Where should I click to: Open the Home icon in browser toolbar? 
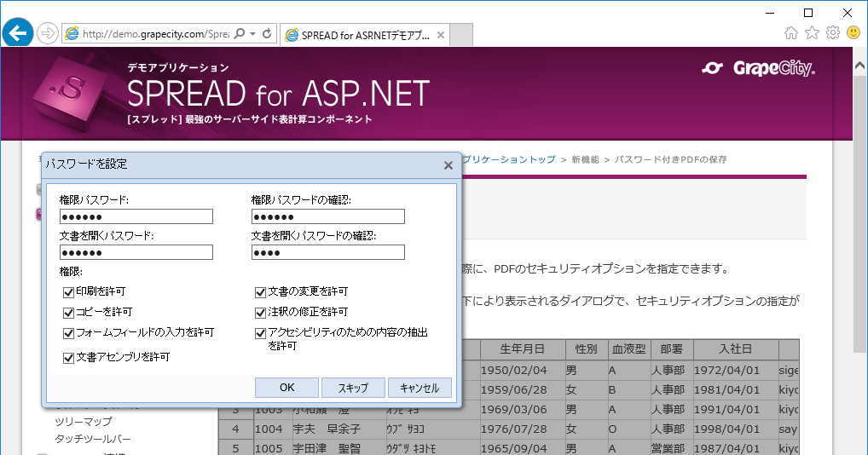pos(791,33)
